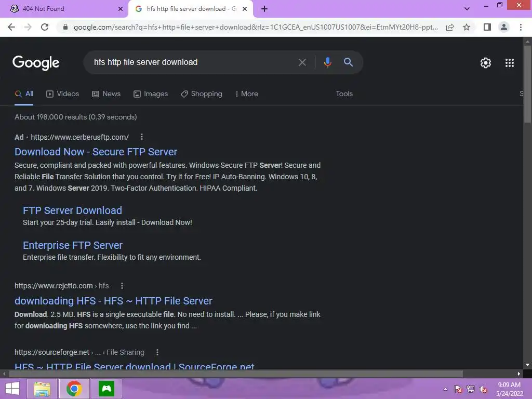Open the FTP Server Download sitelink

tap(72, 210)
